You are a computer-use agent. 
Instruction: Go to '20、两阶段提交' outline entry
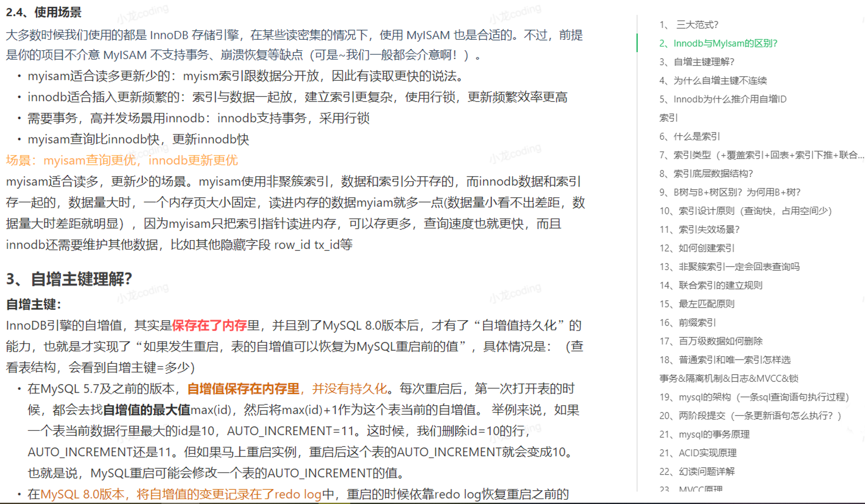click(x=750, y=415)
